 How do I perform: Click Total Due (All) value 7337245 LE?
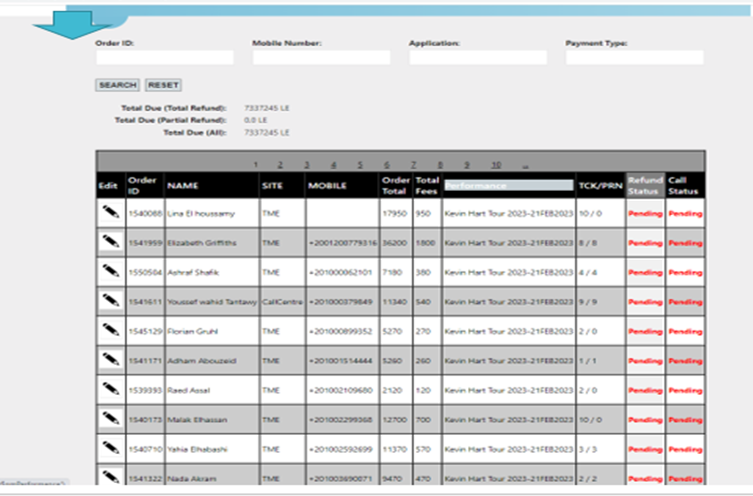tap(267, 133)
